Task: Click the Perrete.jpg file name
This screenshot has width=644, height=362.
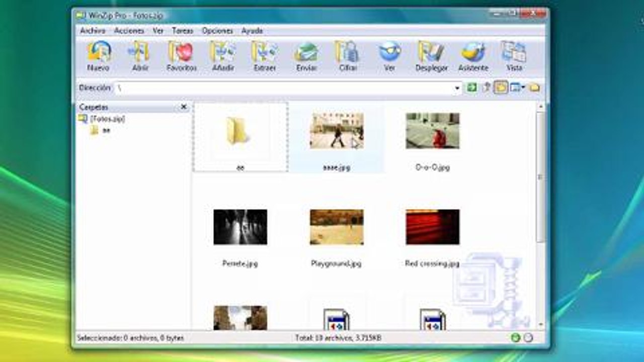Action: pyautogui.click(x=240, y=263)
